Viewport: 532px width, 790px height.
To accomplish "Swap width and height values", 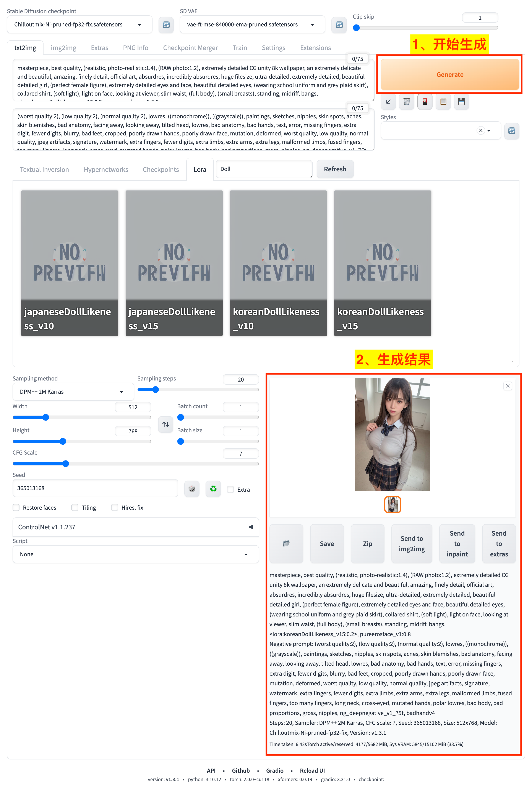I will pos(165,424).
